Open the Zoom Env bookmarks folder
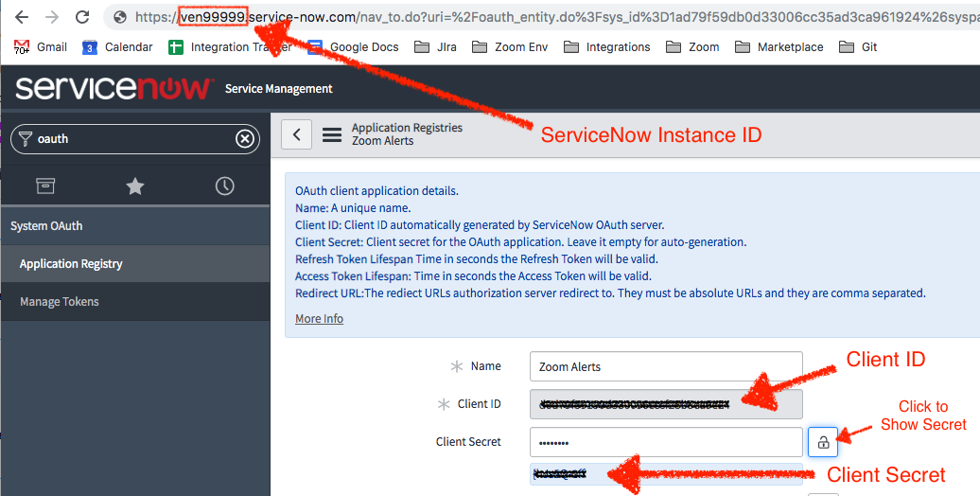Image resolution: width=980 pixels, height=496 pixels. (510, 47)
